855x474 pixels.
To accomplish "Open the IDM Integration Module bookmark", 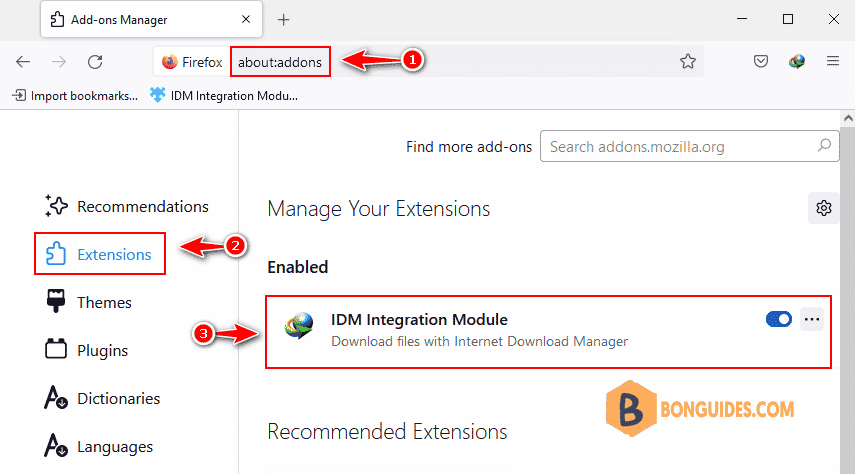I will [x=224, y=95].
